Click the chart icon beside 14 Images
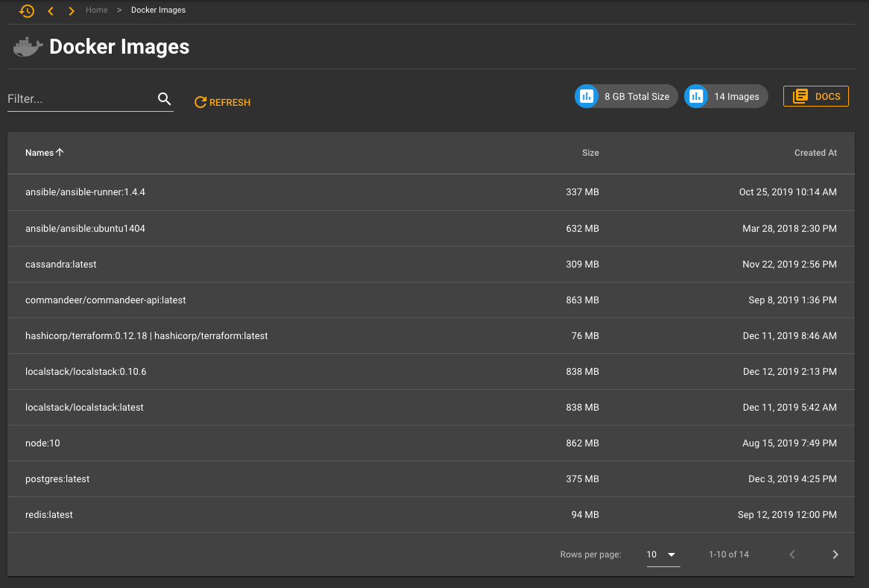Viewport: 869px width, 588px height. [696, 96]
